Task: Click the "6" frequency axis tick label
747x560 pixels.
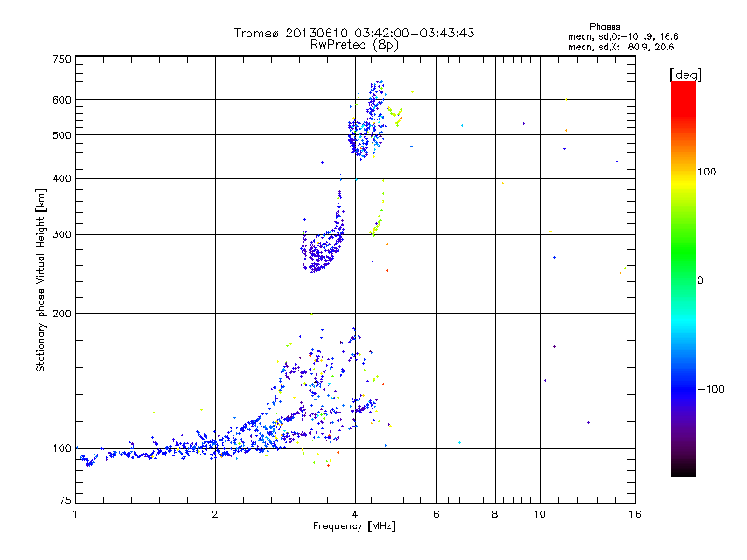Action: click(x=436, y=514)
